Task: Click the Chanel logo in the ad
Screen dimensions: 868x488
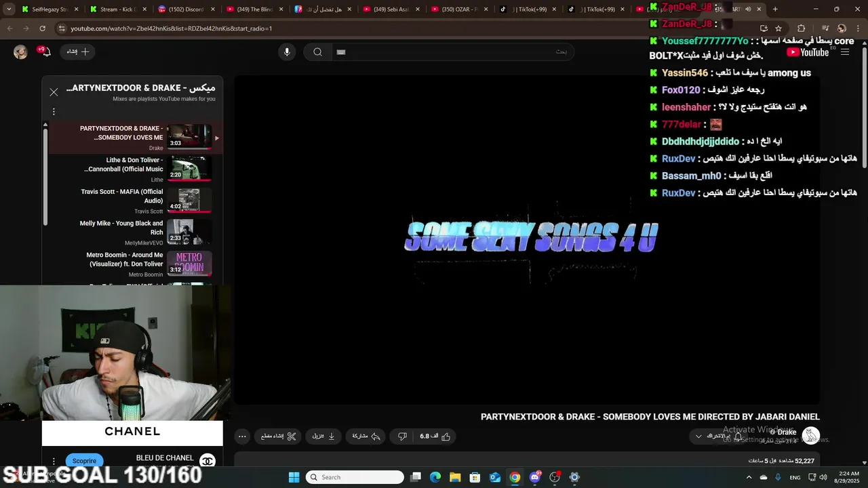Action: (x=208, y=461)
